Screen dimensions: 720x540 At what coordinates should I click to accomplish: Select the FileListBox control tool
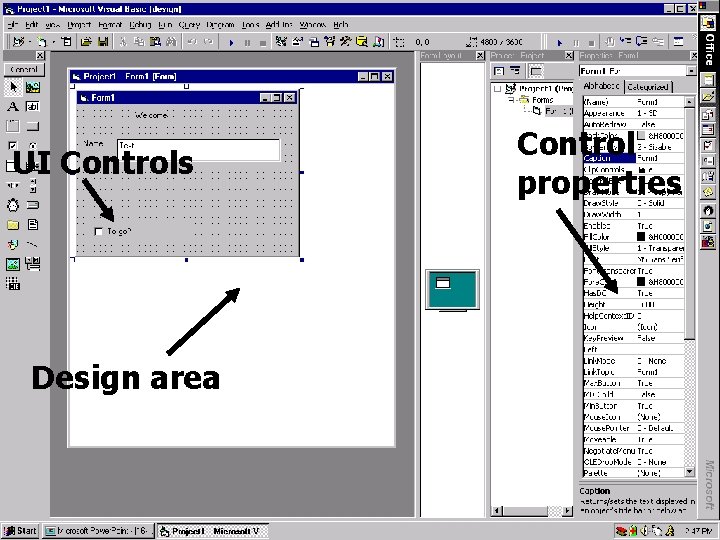coord(33,225)
